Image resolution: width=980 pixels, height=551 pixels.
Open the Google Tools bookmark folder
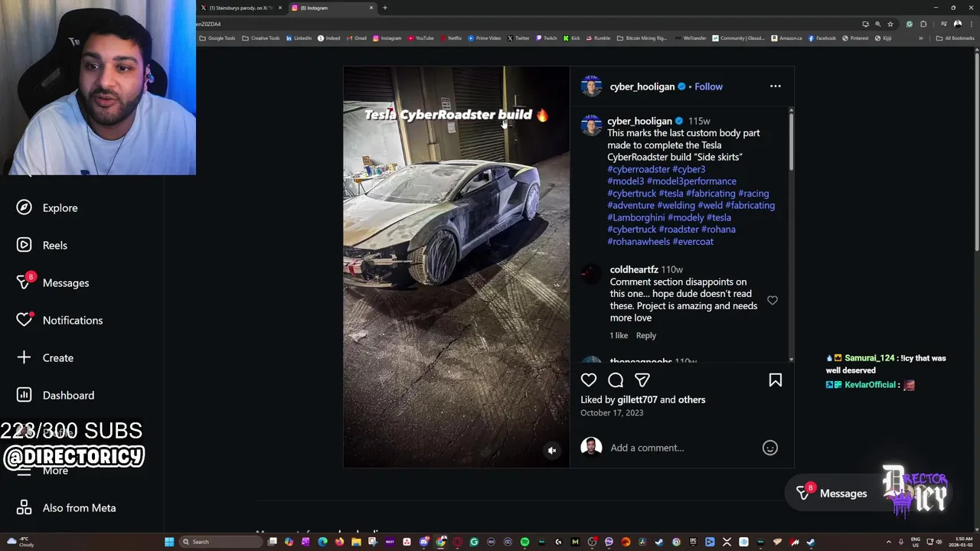[x=217, y=38]
